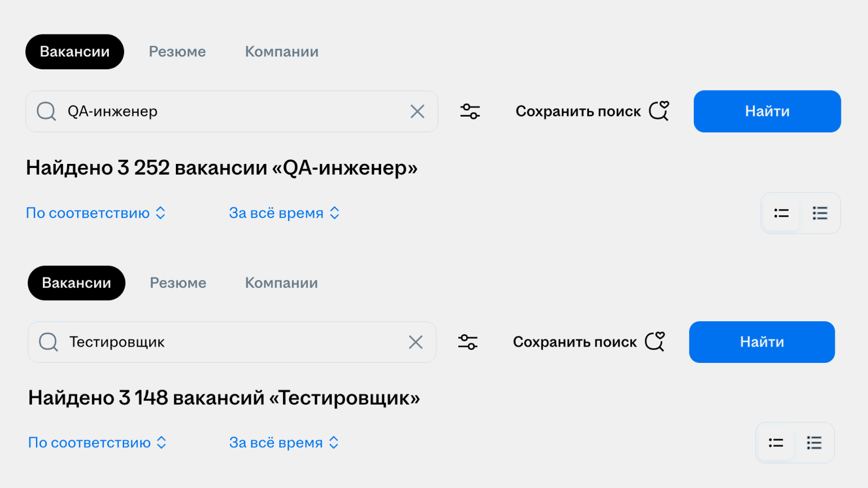Image resolution: width=868 pixels, height=488 pixels.
Task: Open За всё время dropdown under QA-инженер
Action: (284, 213)
